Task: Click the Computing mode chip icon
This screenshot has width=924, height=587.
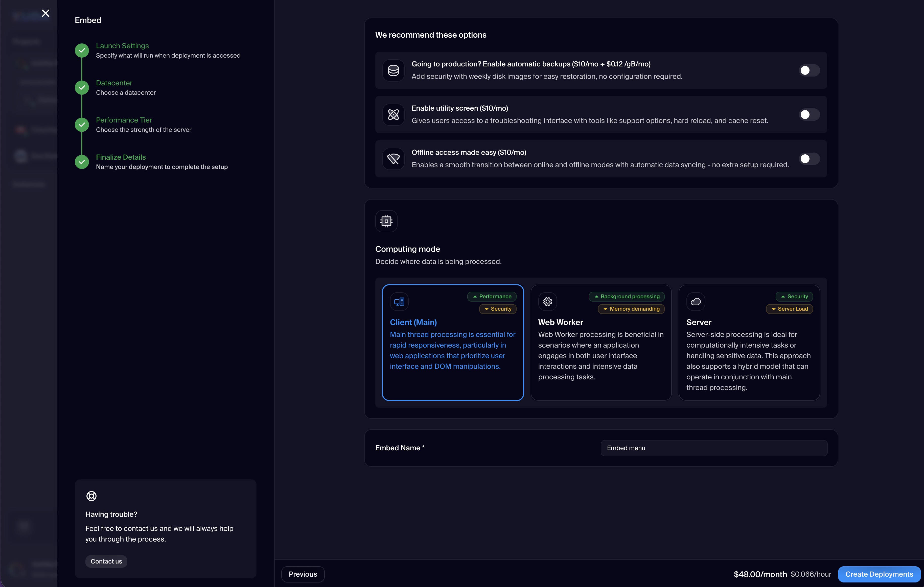Action: [x=386, y=221]
